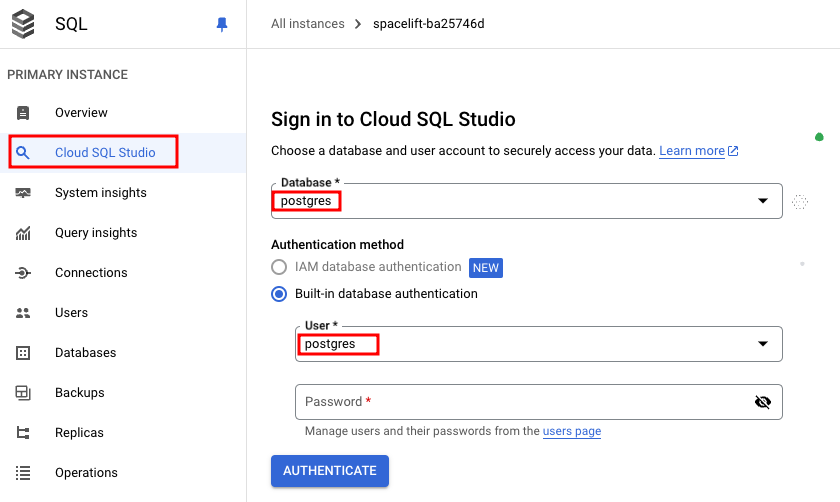Open the Operations sidebar menu item
The image size is (840, 502).
point(86,473)
